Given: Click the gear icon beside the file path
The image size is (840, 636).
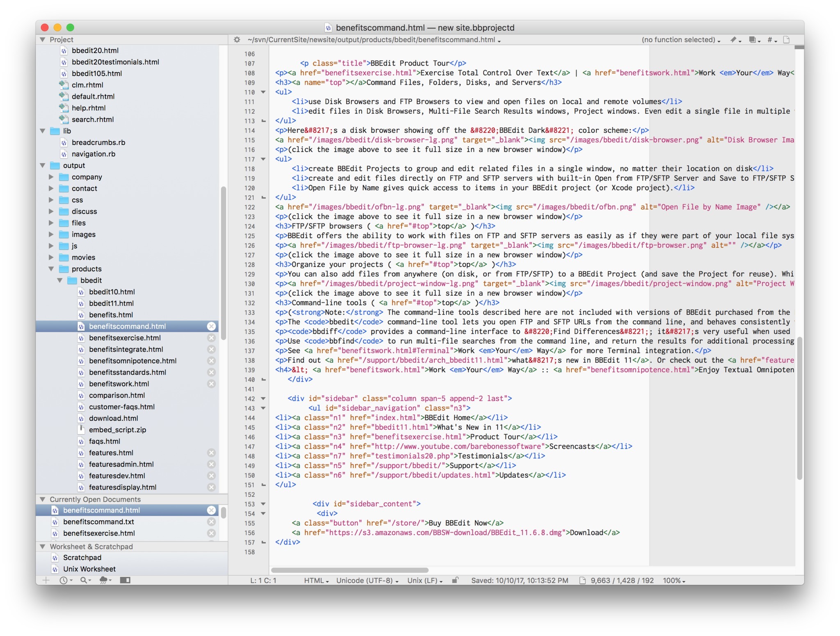Looking at the screenshot, I should click(x=237, y=40).
